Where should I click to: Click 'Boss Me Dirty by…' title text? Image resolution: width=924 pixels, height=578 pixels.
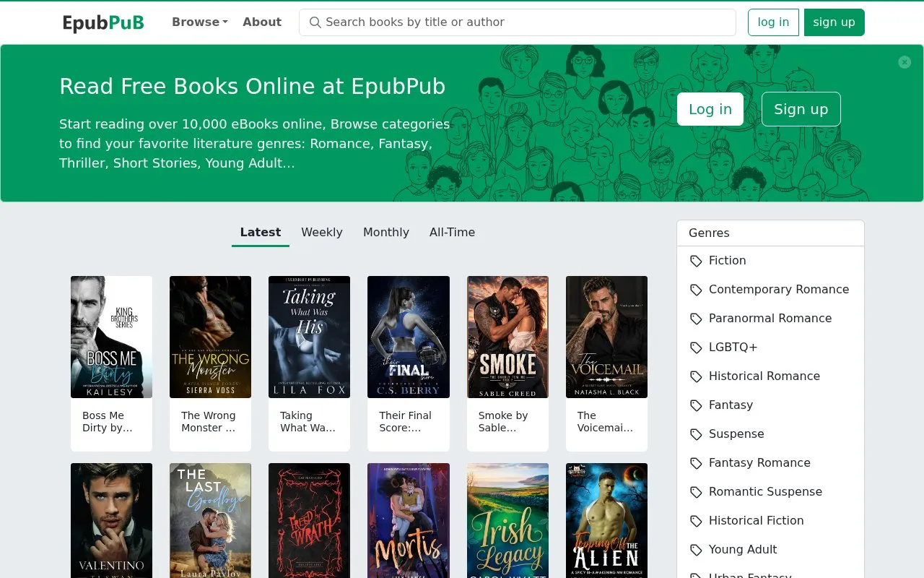(108, 421)
